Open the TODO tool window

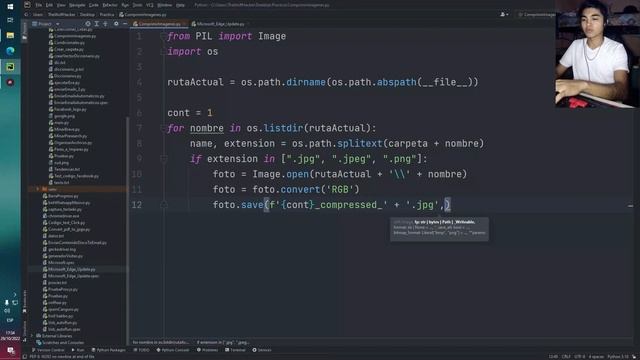point(142,350)
